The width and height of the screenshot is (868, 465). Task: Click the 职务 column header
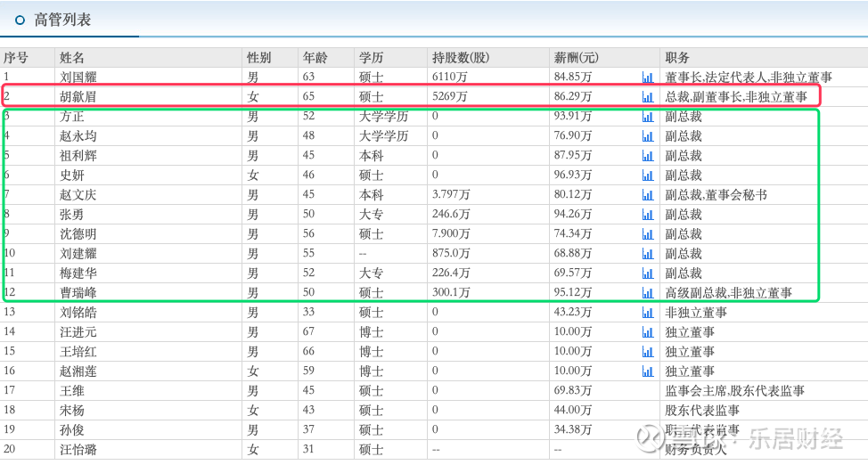point(677,58)
